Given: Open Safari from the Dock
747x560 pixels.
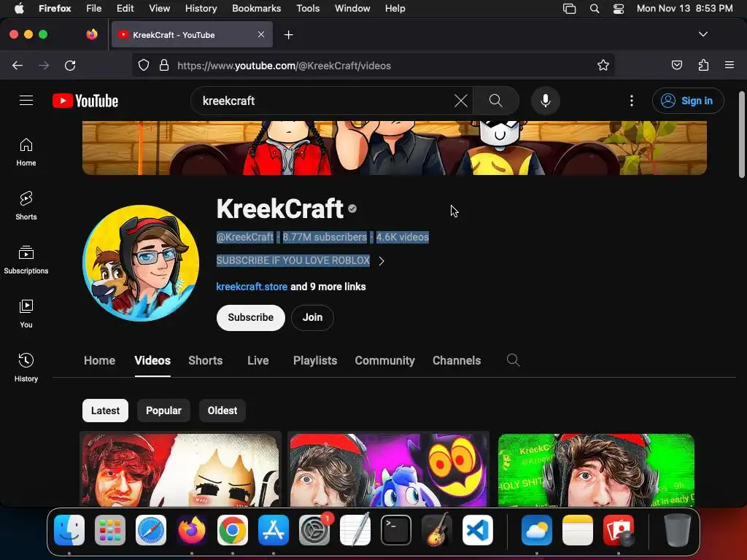Looking at the screenshot, I should coord(151,530).
